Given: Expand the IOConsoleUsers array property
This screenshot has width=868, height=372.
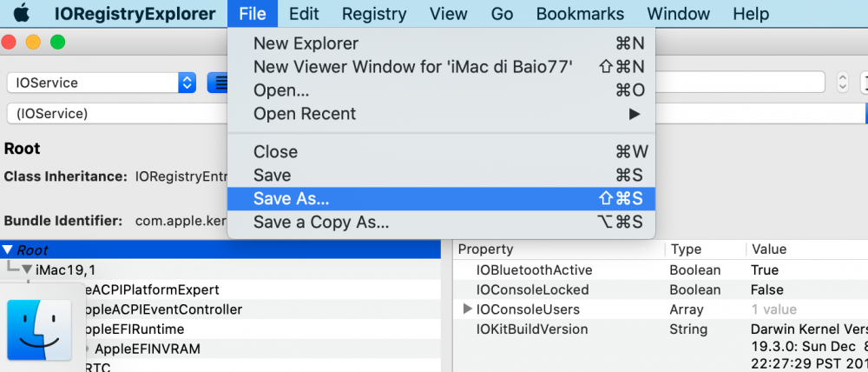Looking at the screenshot, I should tap(468, 309).
